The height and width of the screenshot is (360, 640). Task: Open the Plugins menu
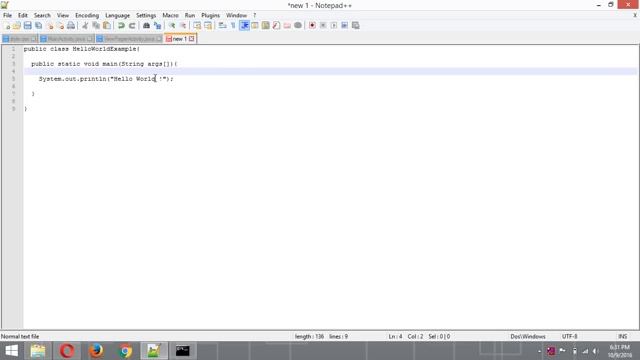[x=211, y=16]
